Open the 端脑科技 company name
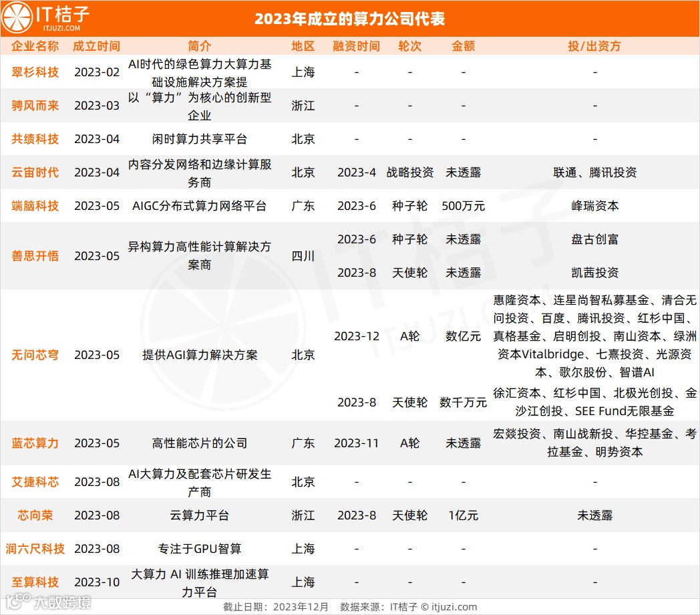 [x=35, y=206]
